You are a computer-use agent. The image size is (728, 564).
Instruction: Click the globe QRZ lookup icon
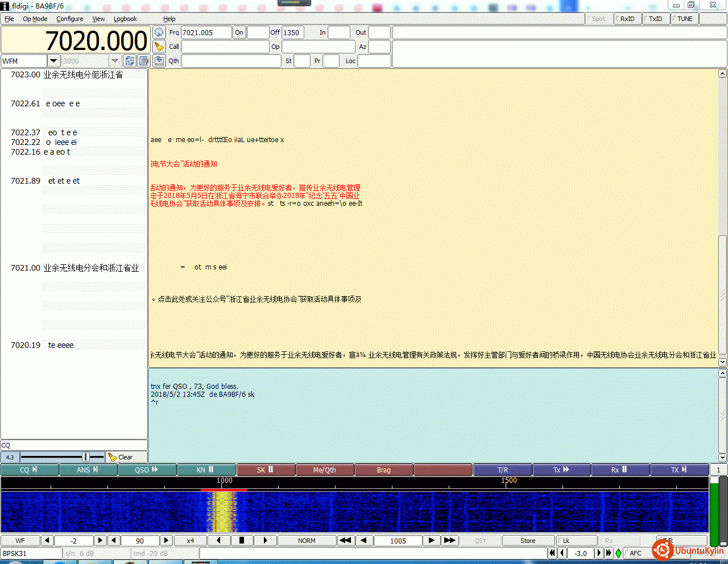point(159,32)
